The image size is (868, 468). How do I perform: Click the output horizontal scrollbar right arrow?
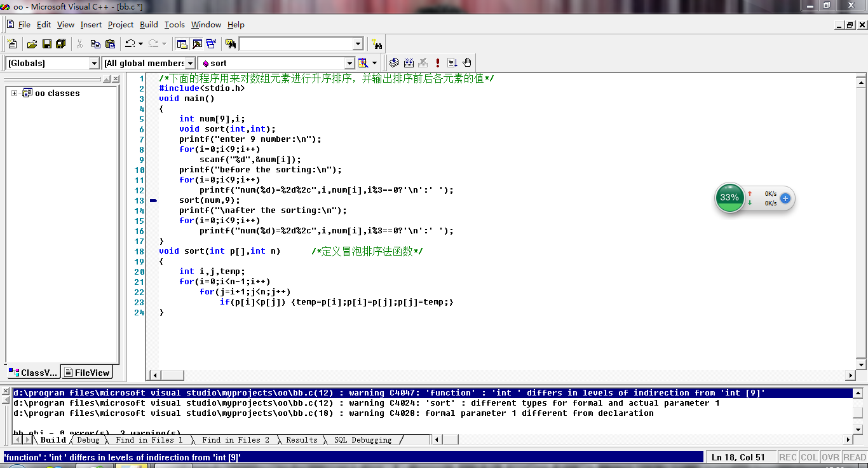coord(848,439)
